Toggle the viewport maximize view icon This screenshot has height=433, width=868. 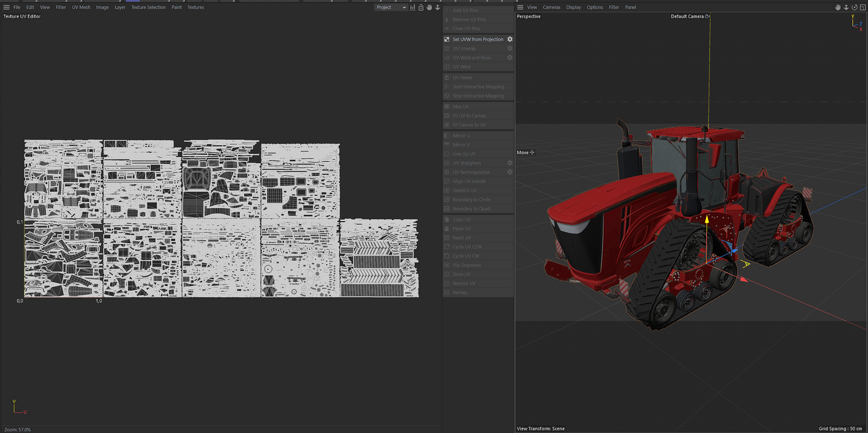[x=862, y=8]
